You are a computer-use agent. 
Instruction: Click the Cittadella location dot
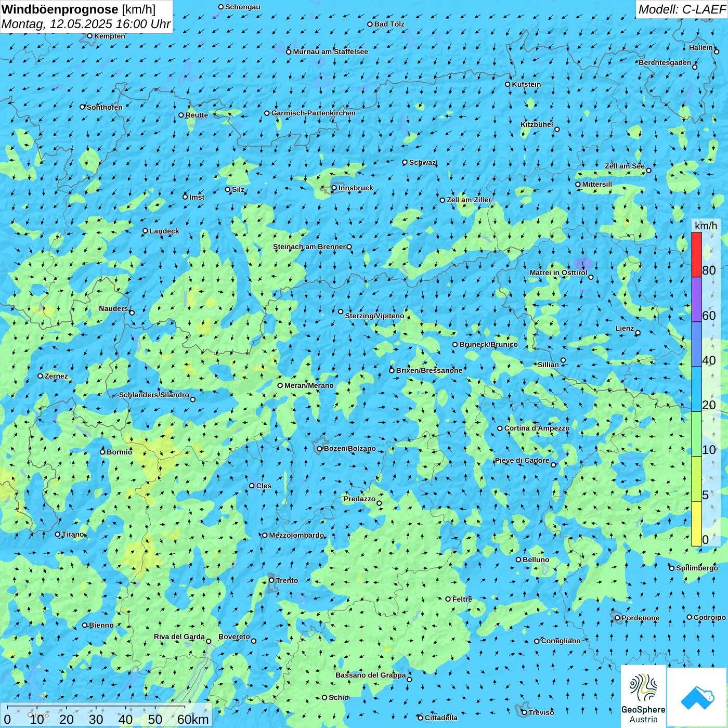pos(421,718)
